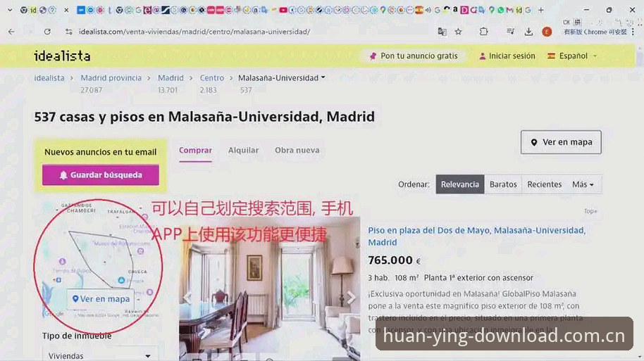Select the Alquilar tab
The width and height of the screenshot is (644, 361).
244,151
